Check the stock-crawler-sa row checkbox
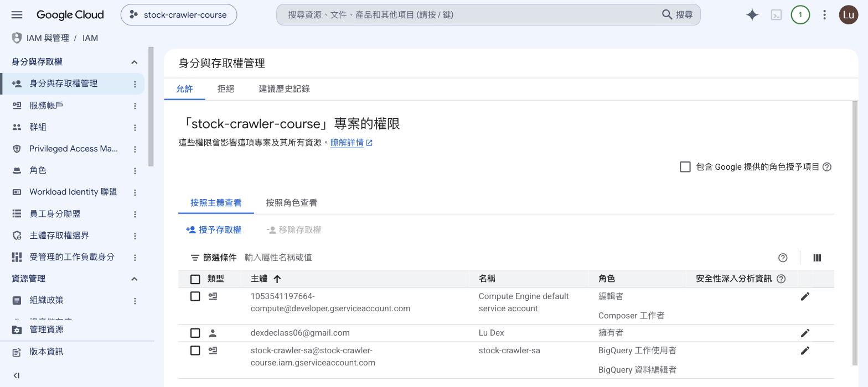Viewport: 868px width, 387px height. [x=195, y=351]
